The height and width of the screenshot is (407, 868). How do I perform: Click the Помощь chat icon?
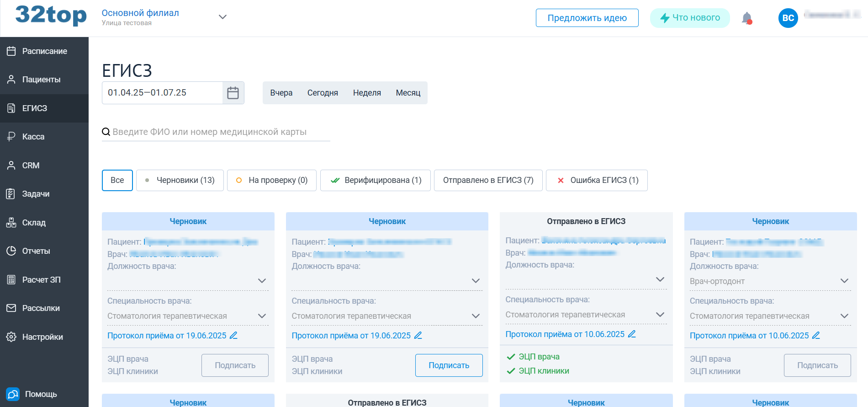tap(13, 394)
